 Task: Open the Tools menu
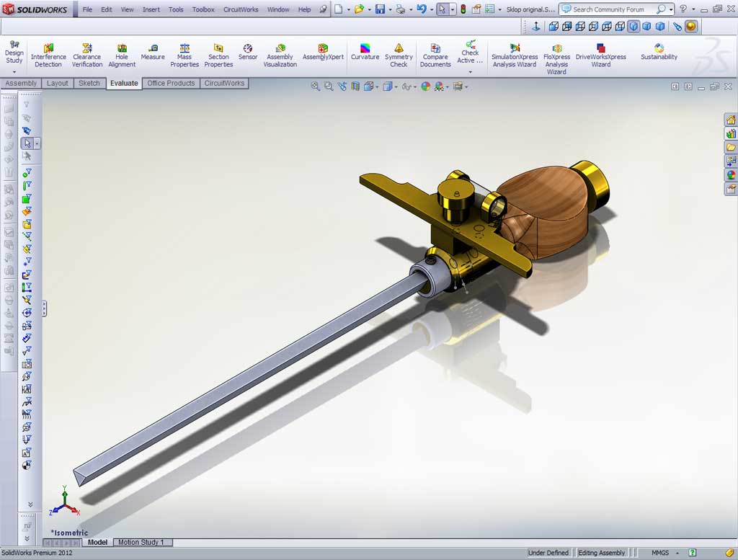tap(176, 9)
